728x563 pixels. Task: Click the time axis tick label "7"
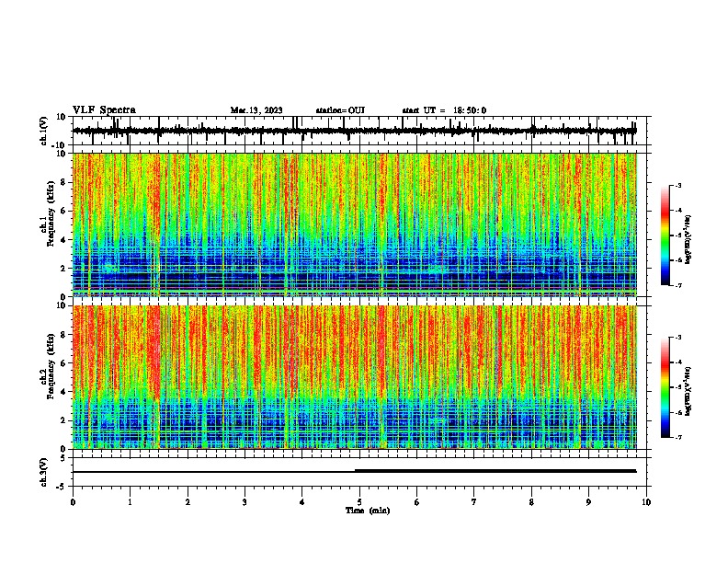tap(474, 502)
